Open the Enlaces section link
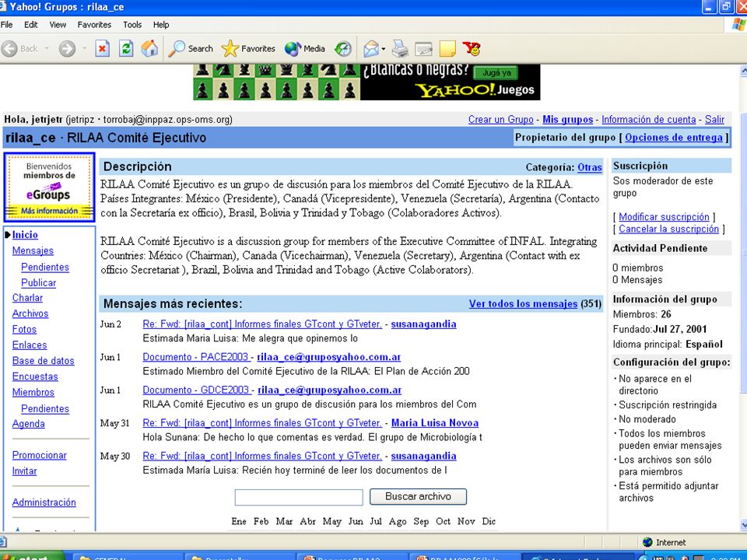The width and height of the screenshot is (747, 560). [x=30, y=345]
